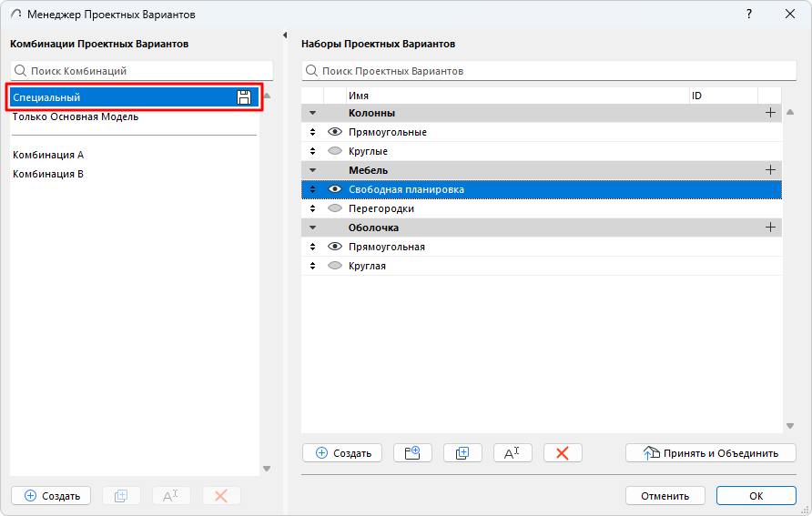Duplicate the selected design option
Screen dimensions: 812x516
[x=462, y=453]
